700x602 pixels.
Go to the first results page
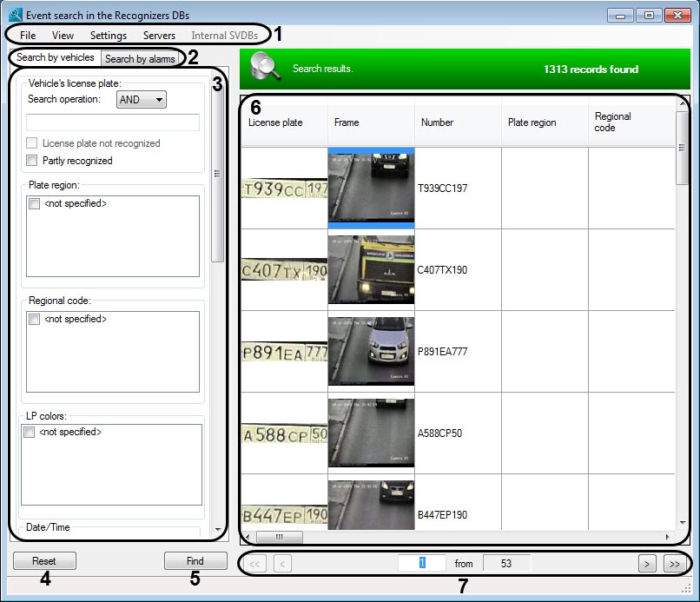255,563
